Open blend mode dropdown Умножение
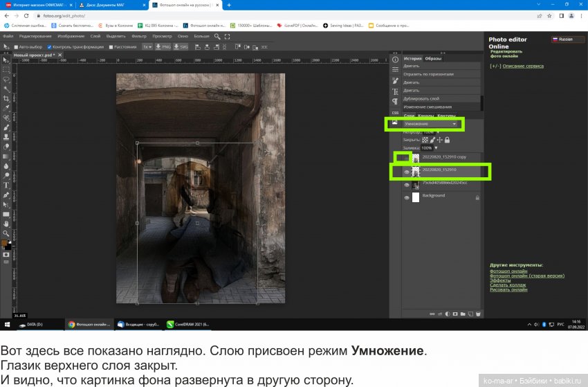This screenshot has width=588, height=387. 430,124
